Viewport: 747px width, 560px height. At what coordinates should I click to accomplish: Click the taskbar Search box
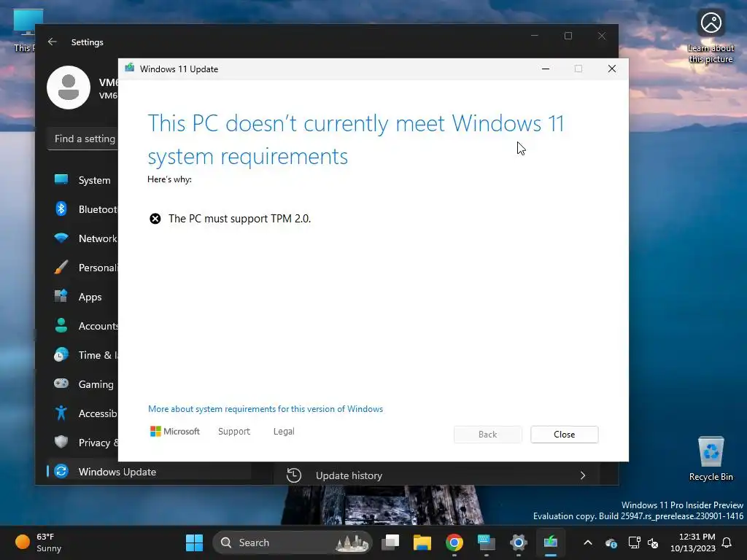click(292, 542)
